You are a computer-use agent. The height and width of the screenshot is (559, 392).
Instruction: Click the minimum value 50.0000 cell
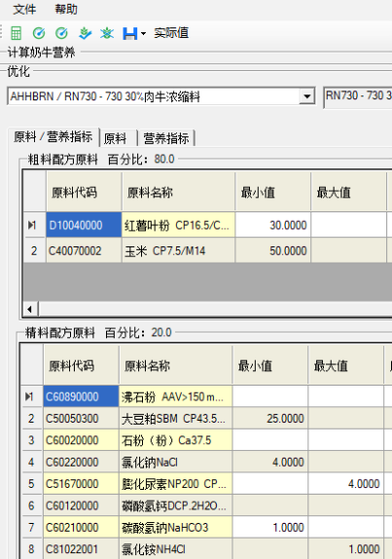[273, 250]
